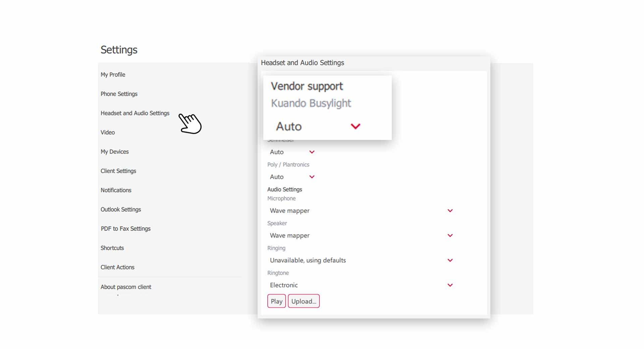The image size is (644, 349).
Task: Click the Microphone label
Action: coord(281,199)
